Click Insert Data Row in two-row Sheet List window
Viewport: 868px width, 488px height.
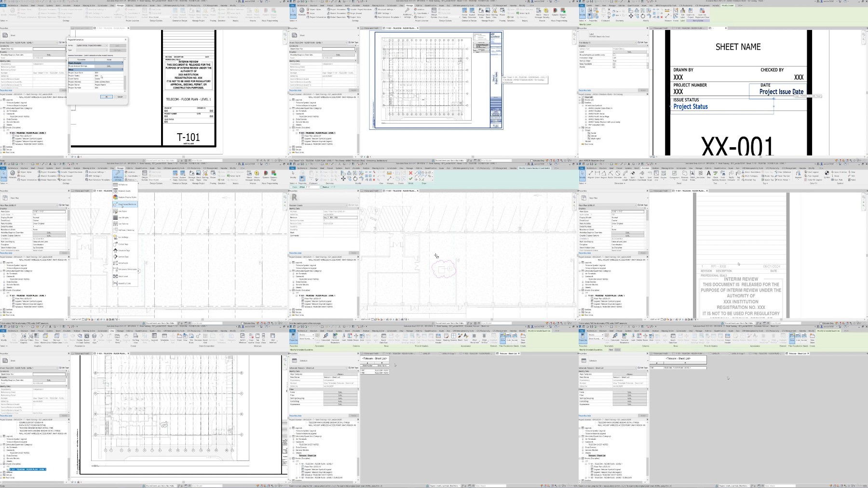point(383,338)
